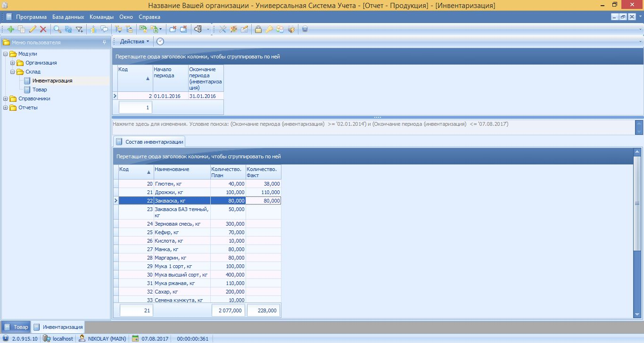Select Инвентаризация in the menu tree
Screen dimensions: 644x343
click(x=52, y=81)
